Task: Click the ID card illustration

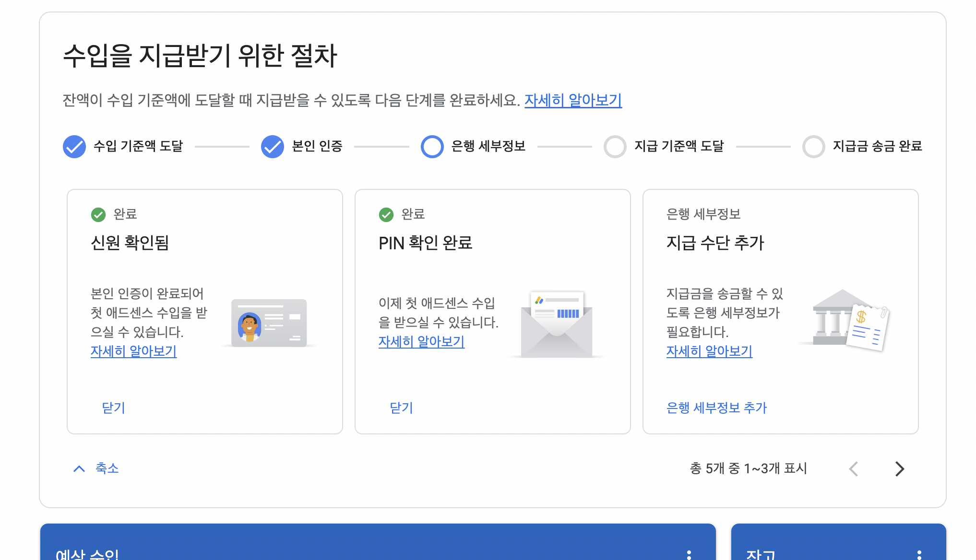Action: (269, 323)
